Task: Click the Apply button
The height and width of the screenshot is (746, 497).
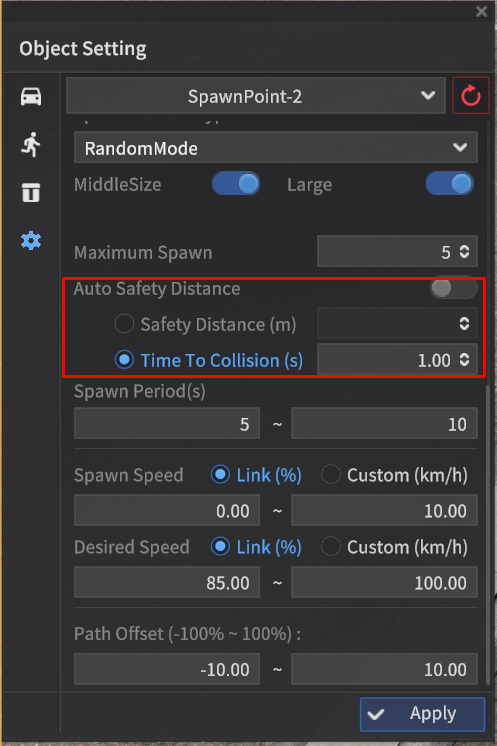Action: (422, 714)
